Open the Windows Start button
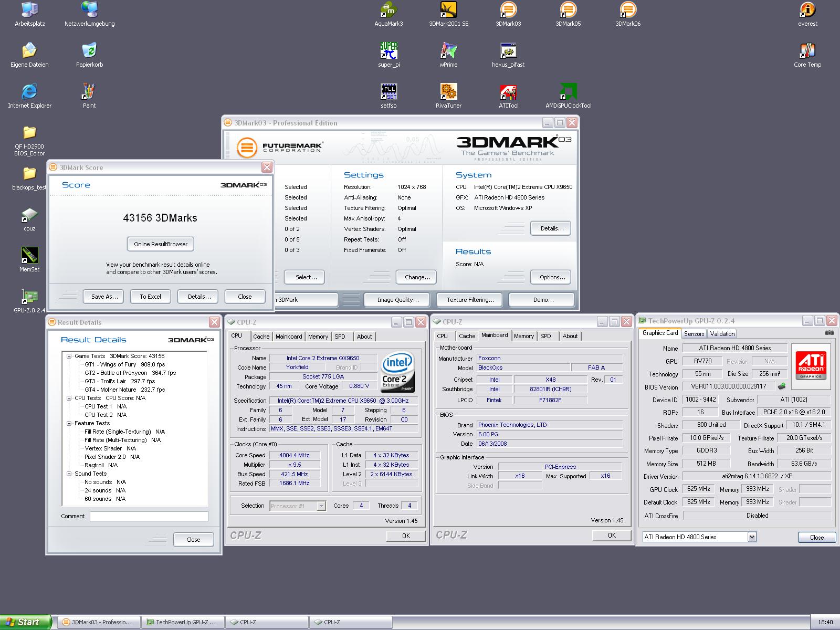Image resolution: width=840 pixels, height=630 pixels. 26,622
